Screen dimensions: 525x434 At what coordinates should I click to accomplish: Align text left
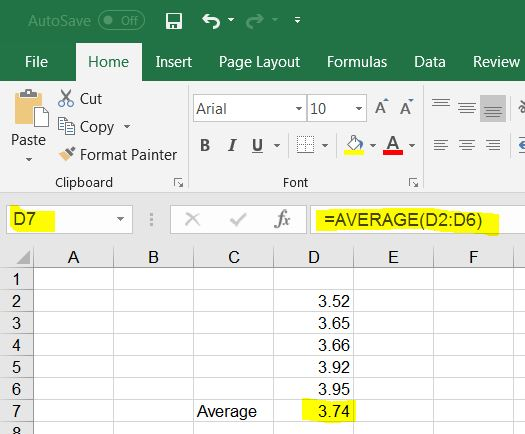441,145
